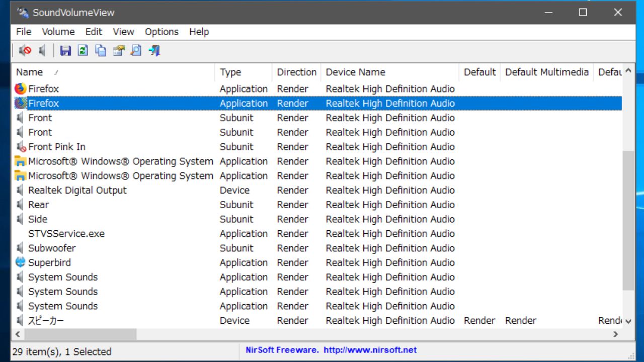644x362 pixels.
Task: Select the Superbird application name
Action: click(x=49, y=262)
